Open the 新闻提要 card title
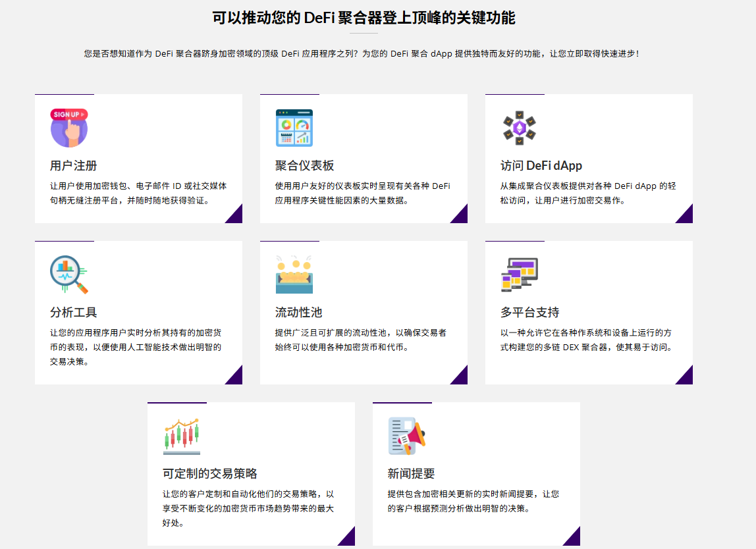The height and width of the screenshot is (549, 756). (411, 473)
